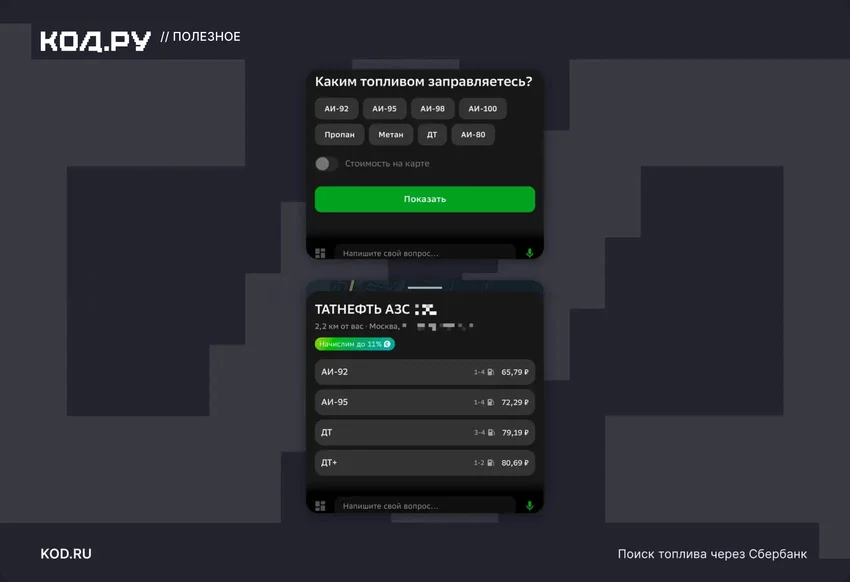Image resolution: width=850 pixels, height=582 pixels.
Task: Toggle the Стоимость на карте switch
Action: pos(326,164)
